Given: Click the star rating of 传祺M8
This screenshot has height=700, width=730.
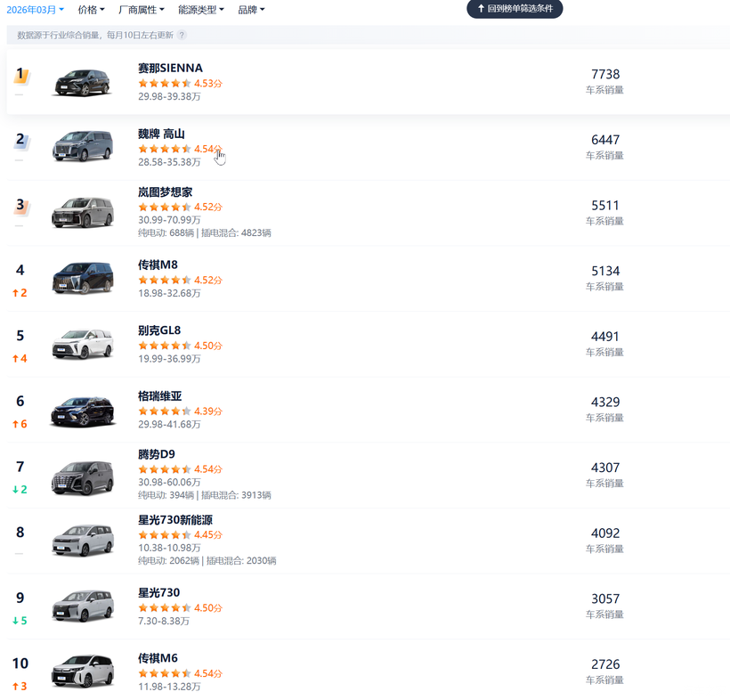Looking at the screenshot, I should click(165, 280).
